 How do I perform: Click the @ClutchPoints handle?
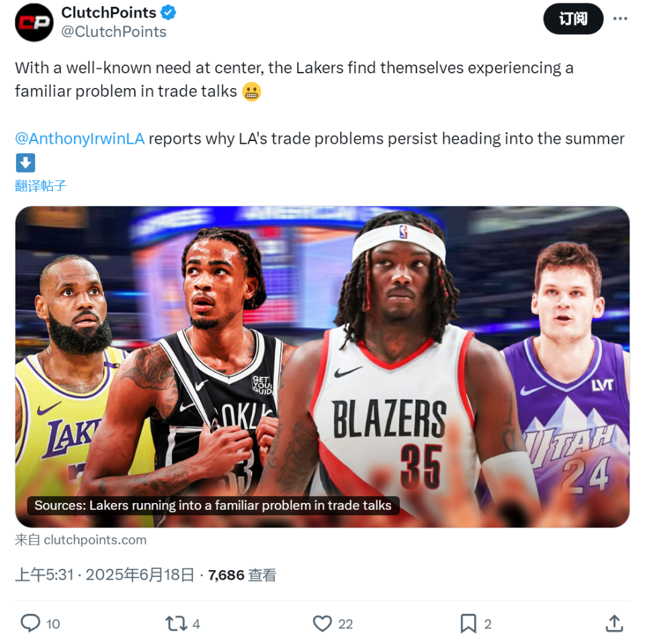tap(114, 32)
